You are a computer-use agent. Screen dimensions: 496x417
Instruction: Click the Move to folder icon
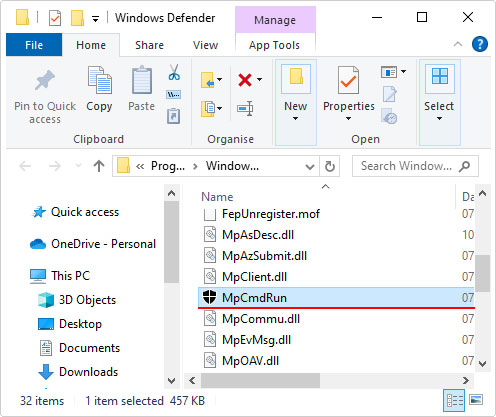208,80
